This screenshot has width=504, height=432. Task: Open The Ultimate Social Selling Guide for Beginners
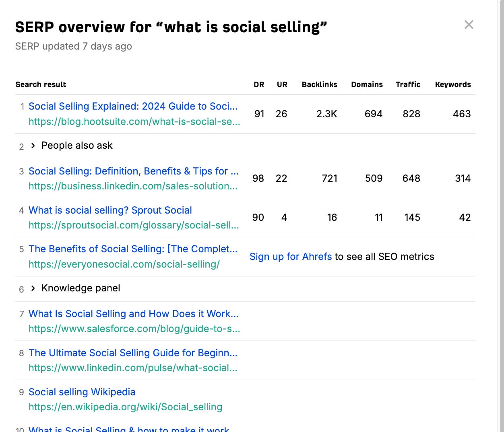click(133, 353)
